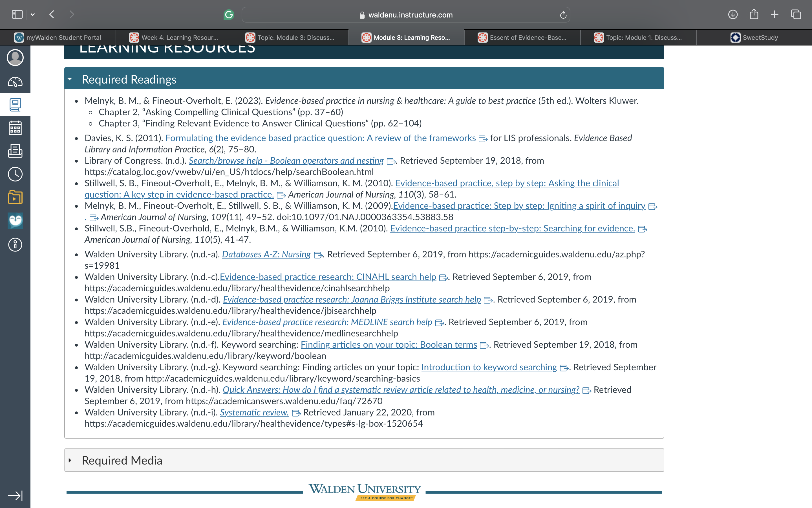The image size is (812, 508).
Task: Open the Davies frameworks review article link
Action: (321, 138)
